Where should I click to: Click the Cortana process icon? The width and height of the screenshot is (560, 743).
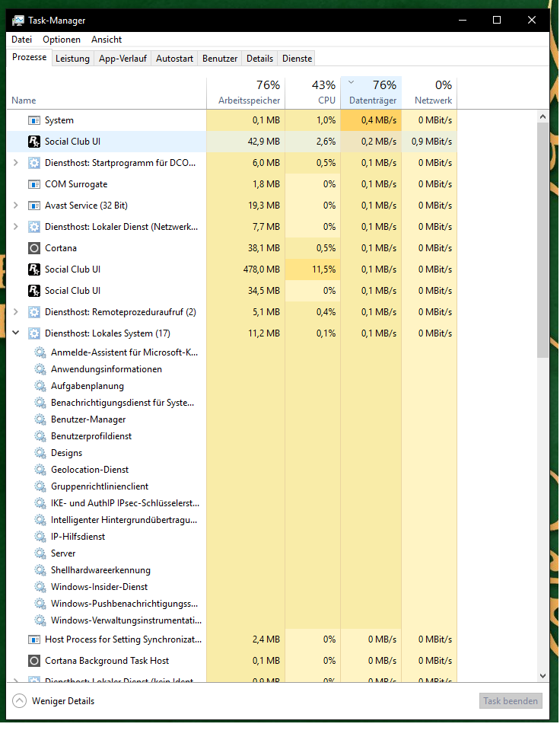[x=34, y=248]
